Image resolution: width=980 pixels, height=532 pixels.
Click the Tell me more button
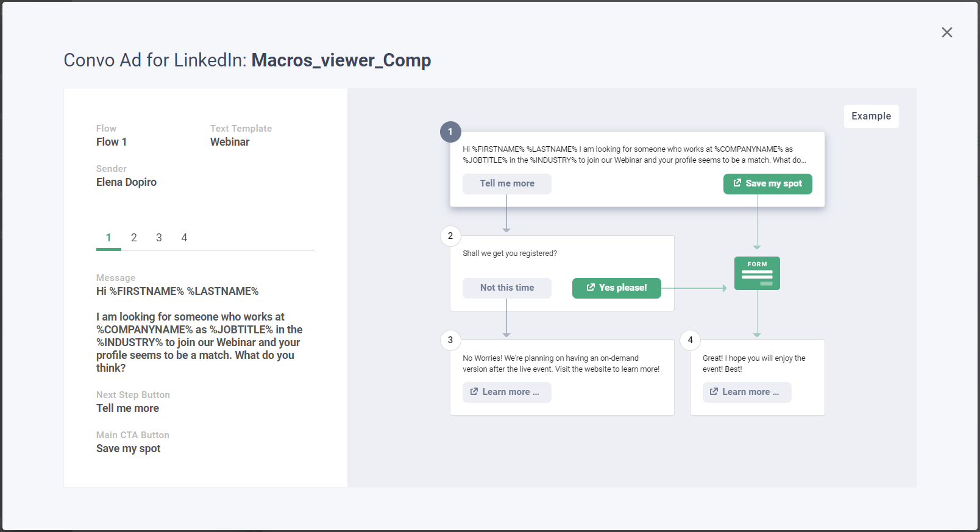pos(506,183)
